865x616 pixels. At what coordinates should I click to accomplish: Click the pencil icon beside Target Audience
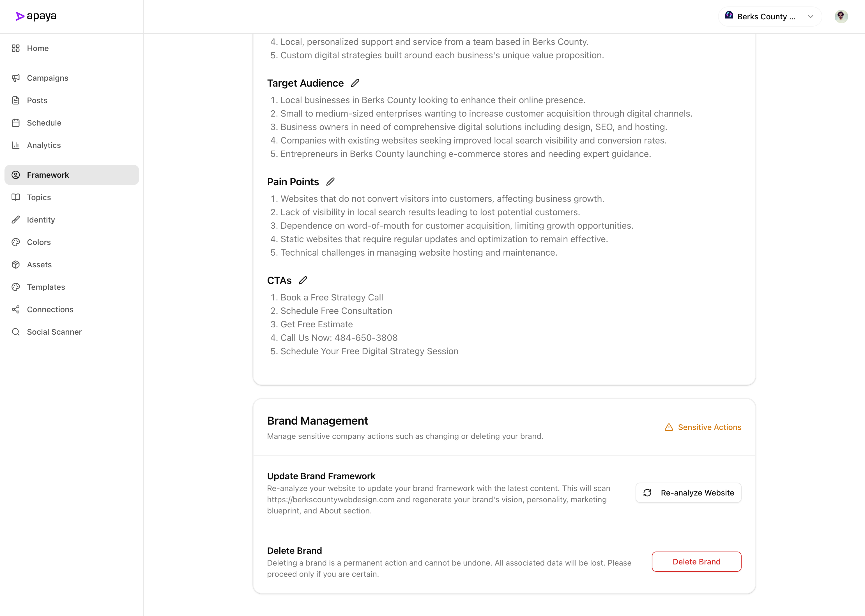pyautogui.click(x=355, y=83)
